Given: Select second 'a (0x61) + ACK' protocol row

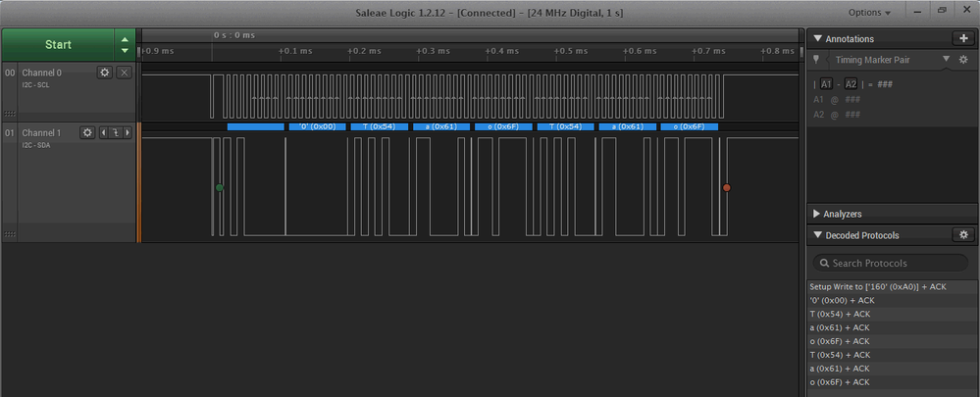Looking at the screenshot, I should click(x=893, y=369).
